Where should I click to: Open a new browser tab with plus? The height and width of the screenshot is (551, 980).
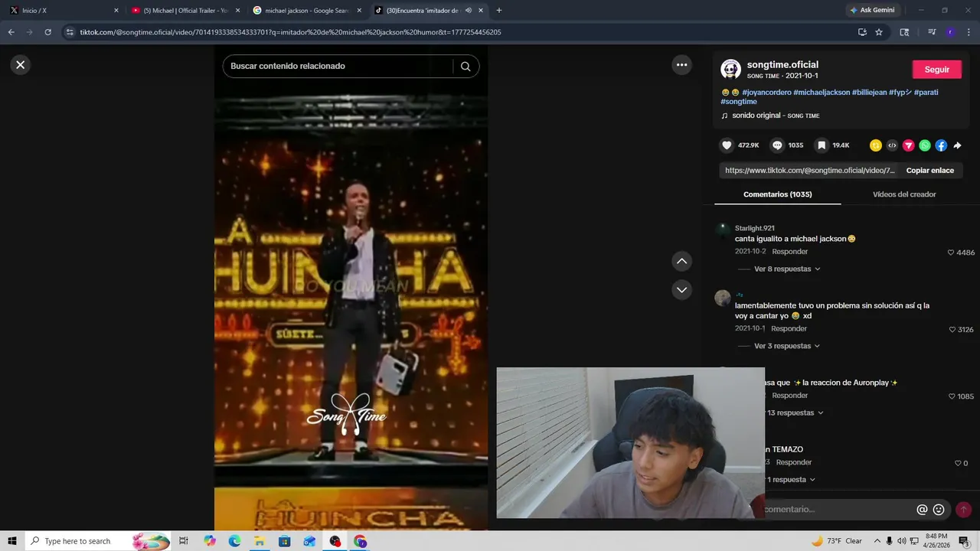499,11
